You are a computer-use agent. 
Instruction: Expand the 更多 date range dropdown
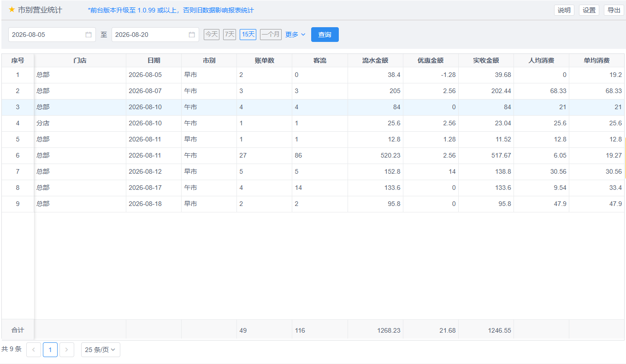tap(295, 35)
